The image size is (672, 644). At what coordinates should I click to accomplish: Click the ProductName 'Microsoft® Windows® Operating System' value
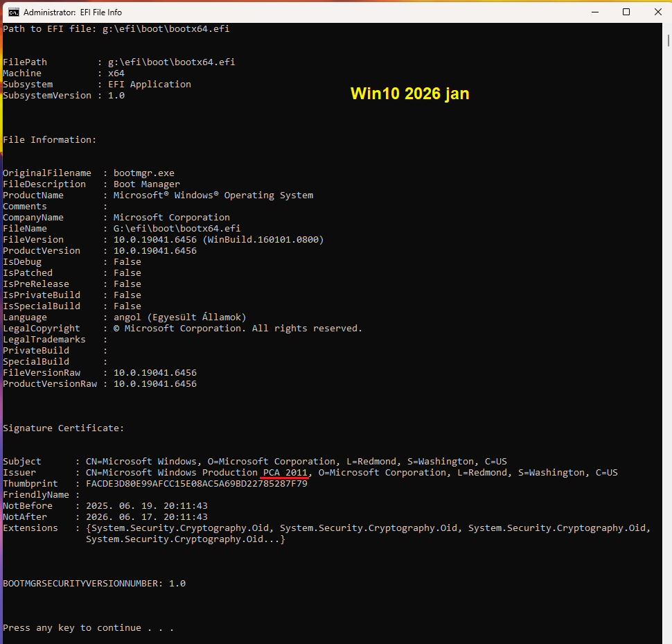pyautogui.click(x=213, y=195)
